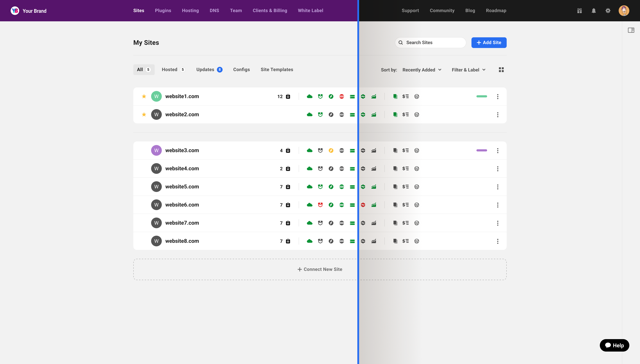Click the red SEO icon on website1.com
The image size is (640, 364).
pos(342,97)
